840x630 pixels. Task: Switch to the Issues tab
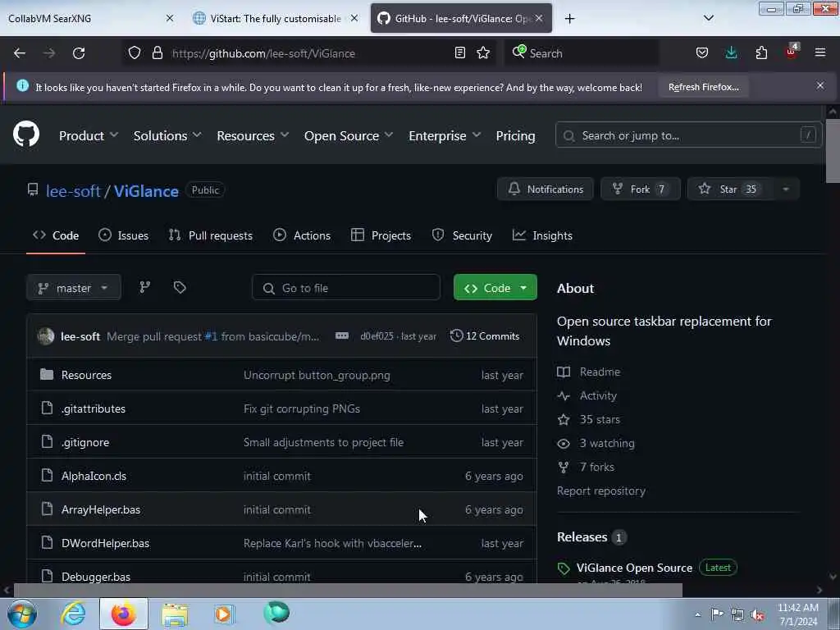tap(124, 235)
